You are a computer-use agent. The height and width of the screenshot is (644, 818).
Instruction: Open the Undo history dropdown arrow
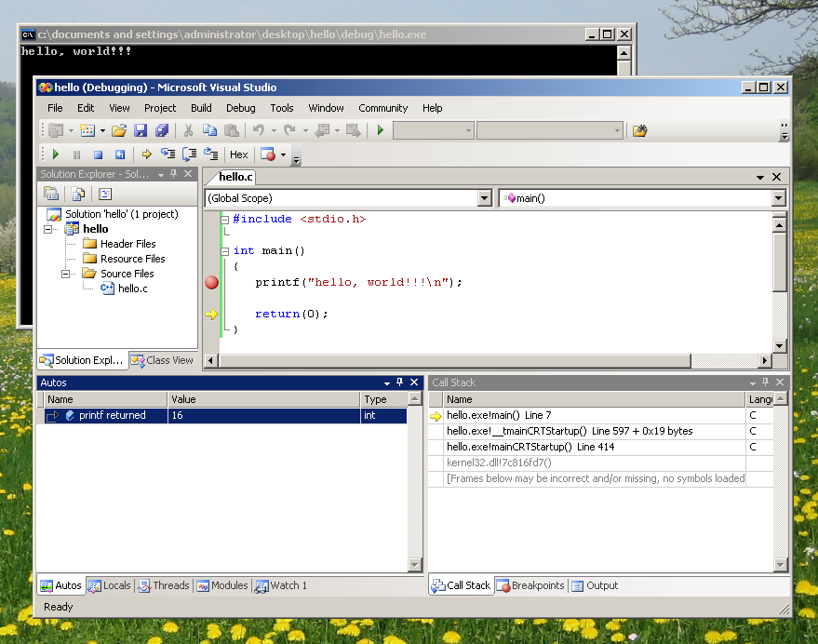[x=274, y=131]
